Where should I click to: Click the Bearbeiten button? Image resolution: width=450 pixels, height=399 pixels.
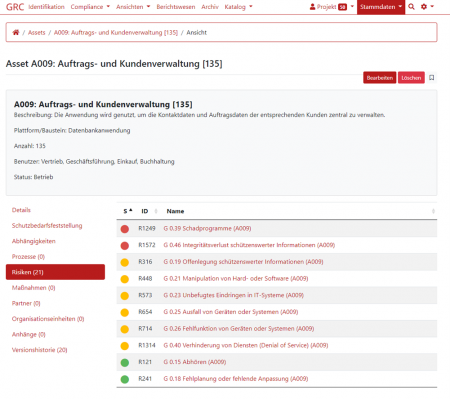380,78
